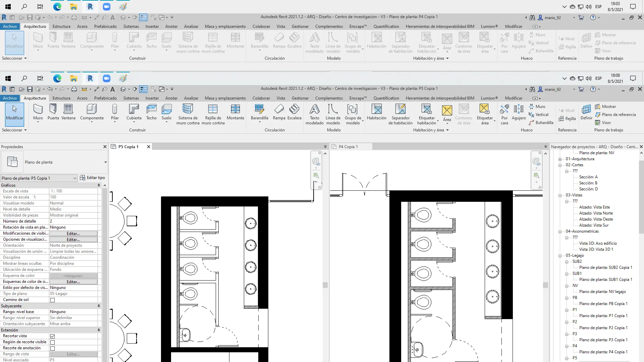Collapse the 04-Axonometricas tree node

tap(560, 232)
